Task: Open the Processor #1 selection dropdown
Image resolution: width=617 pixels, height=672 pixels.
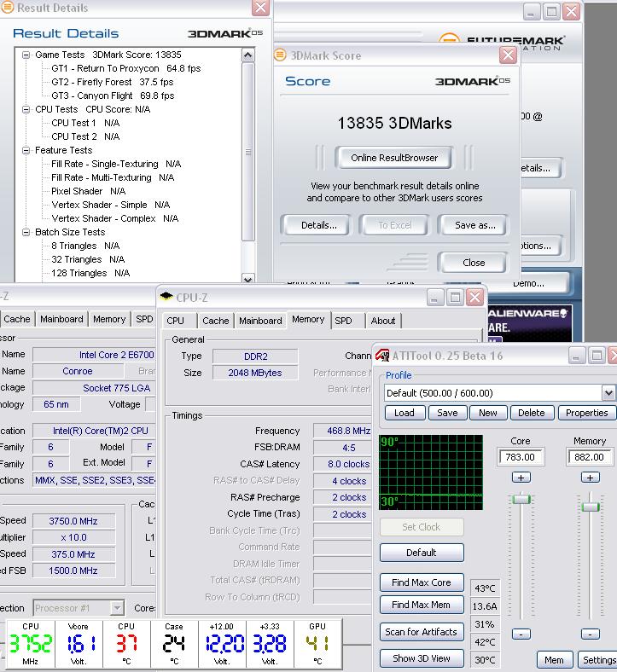Action: click(117, 608)
